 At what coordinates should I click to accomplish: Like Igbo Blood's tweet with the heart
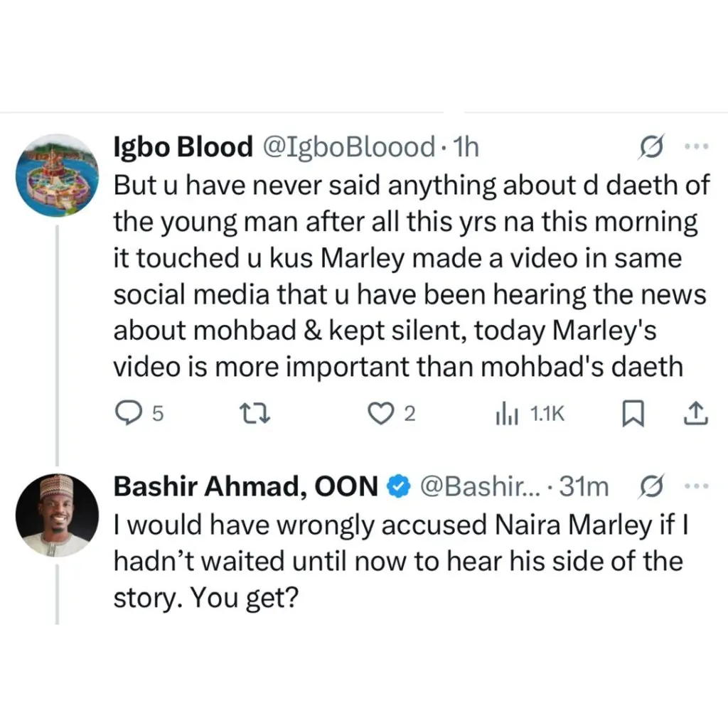click(385, 413)
